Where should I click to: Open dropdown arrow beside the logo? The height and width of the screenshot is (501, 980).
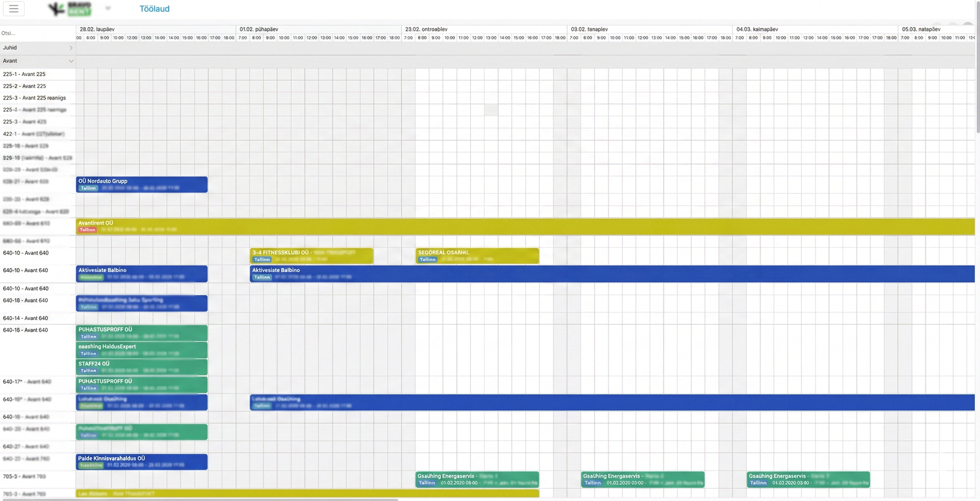(108, 8)
